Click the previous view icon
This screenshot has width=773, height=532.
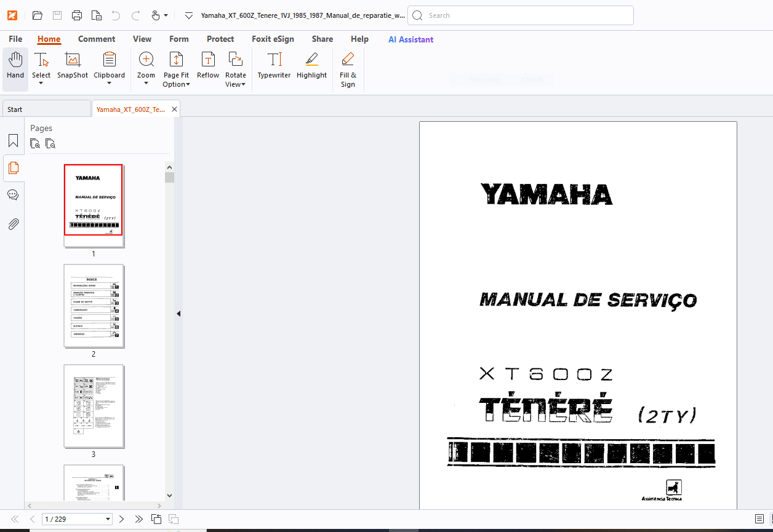click(156, 519)
